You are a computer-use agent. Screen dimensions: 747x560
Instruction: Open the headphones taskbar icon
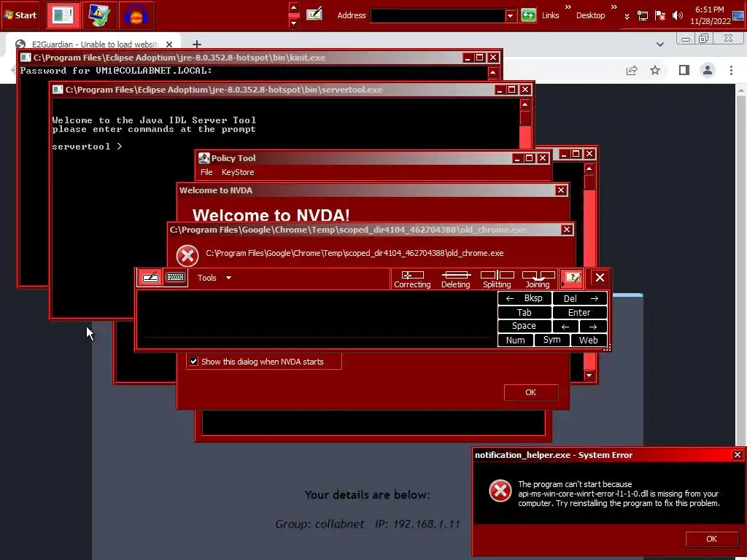click(x=136, y=15)
